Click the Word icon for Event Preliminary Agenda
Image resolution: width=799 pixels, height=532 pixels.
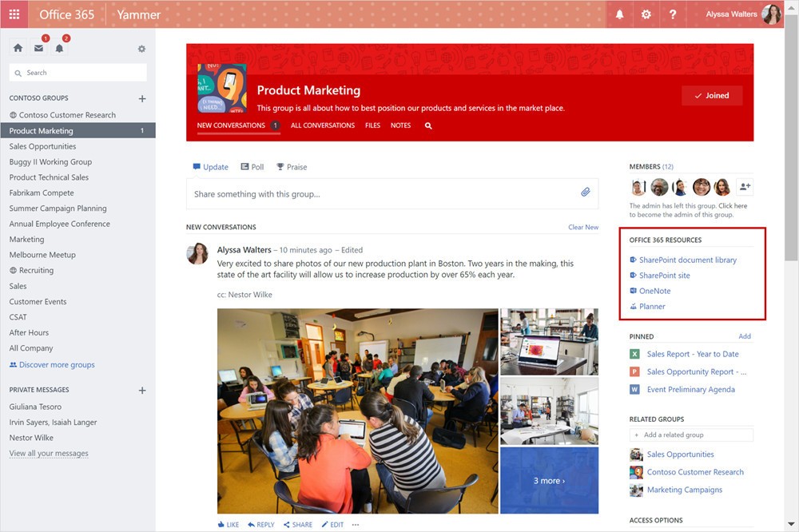(x=634, y=389)
